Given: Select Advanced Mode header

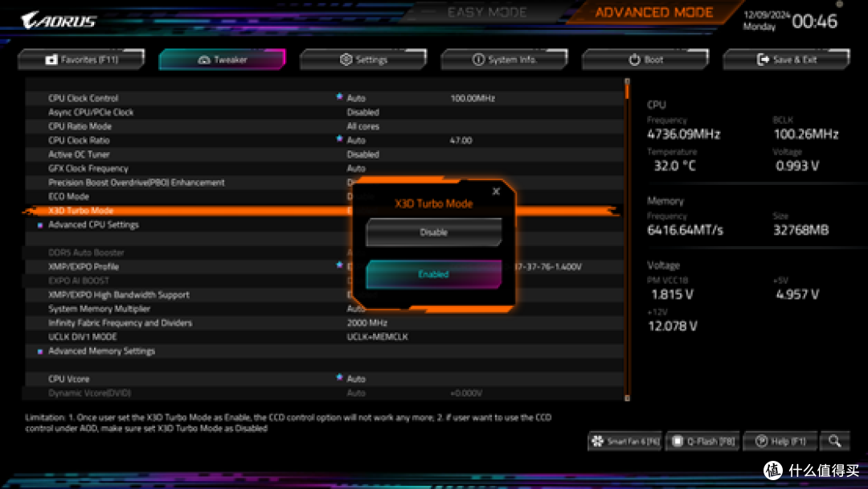Looking at the screenshot, I should (x=653, y=12).
